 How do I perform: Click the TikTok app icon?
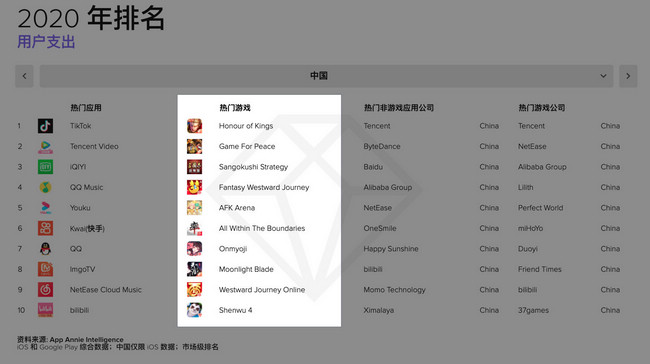tap(45, 126)
